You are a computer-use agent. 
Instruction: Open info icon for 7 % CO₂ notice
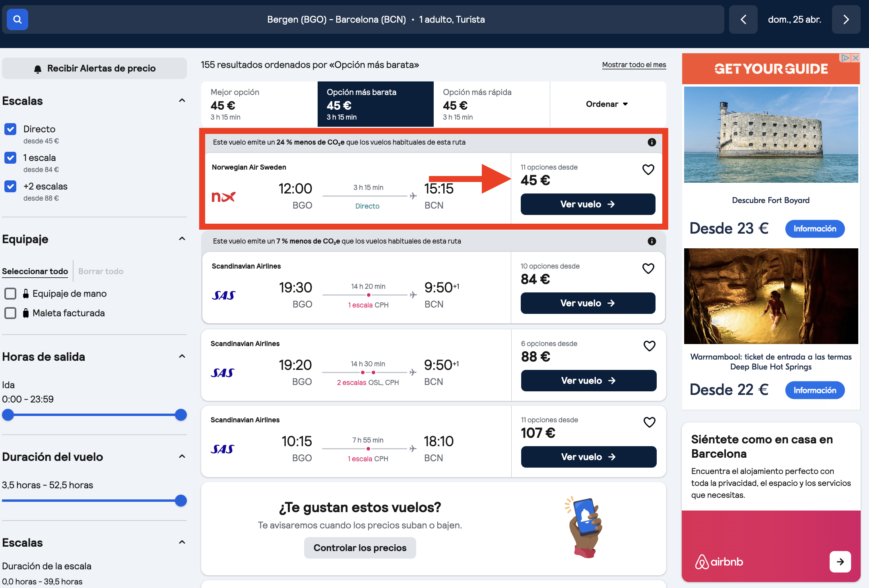coord(652,241)
